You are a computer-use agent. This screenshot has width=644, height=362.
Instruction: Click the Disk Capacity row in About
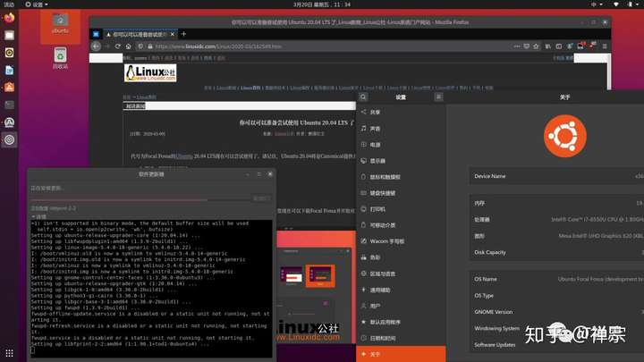(x=556, y=252)
